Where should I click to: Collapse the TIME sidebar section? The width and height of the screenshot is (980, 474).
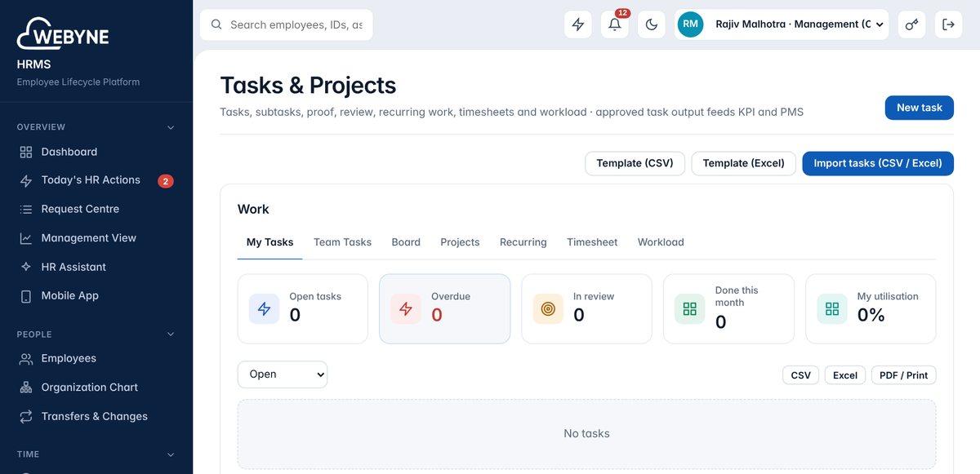click(x=171, y=454)
